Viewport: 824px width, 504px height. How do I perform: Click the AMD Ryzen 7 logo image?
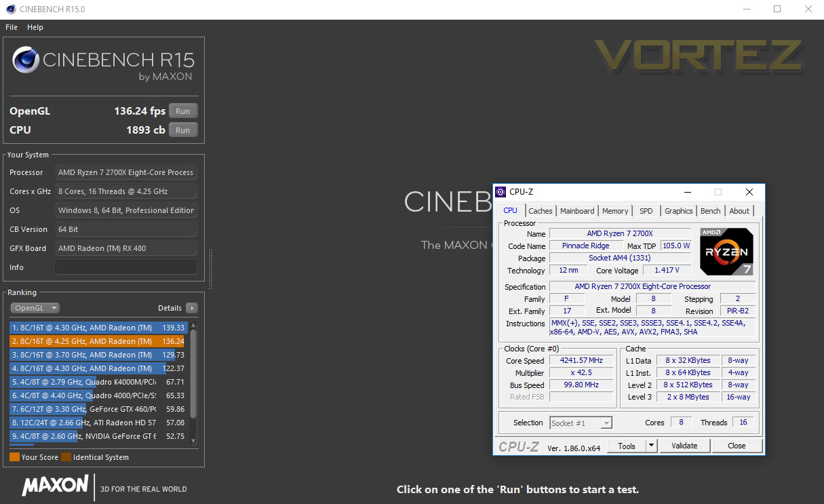pos(727,252)
